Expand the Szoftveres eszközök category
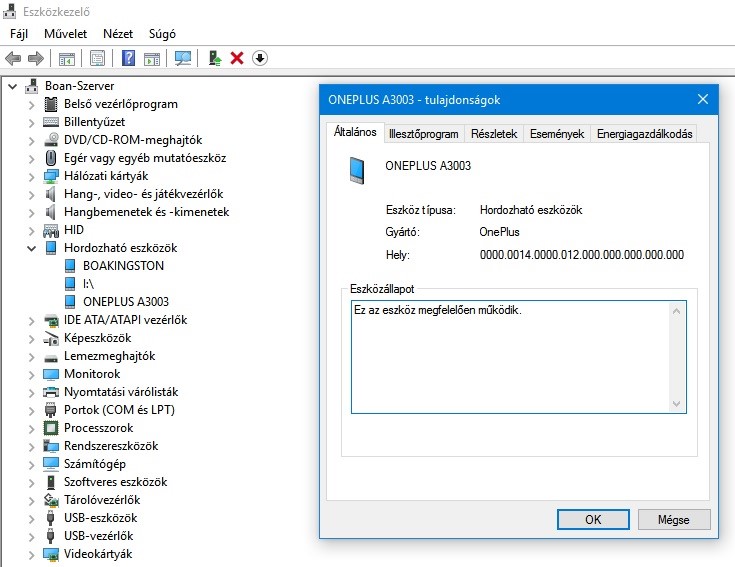 point(31,483)
